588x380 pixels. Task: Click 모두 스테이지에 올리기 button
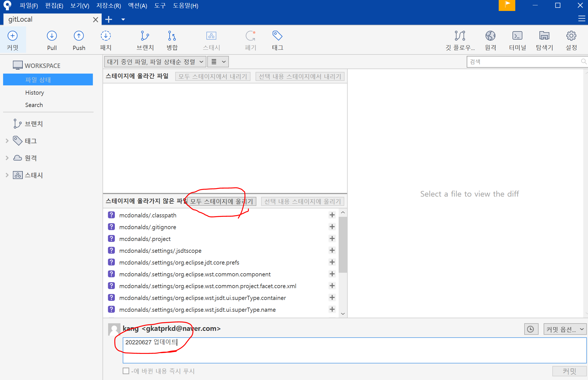point(222,201)
